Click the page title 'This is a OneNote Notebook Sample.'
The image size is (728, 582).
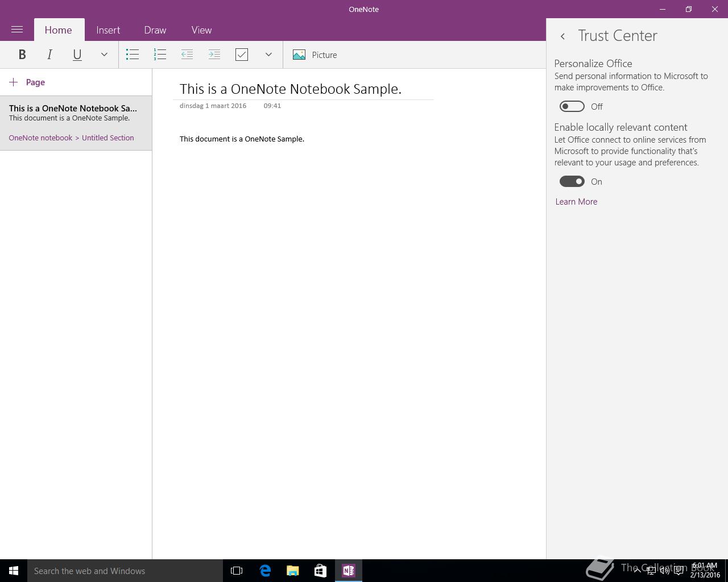[291, 89]
